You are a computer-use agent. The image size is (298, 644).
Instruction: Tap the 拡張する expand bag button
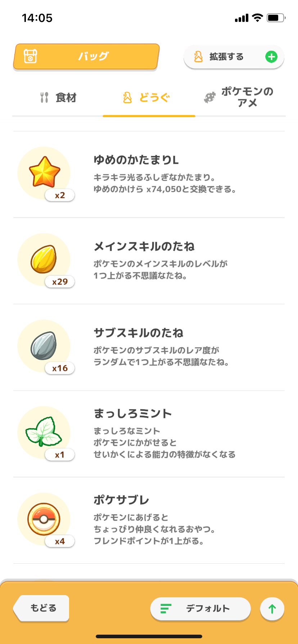(234, 57)
